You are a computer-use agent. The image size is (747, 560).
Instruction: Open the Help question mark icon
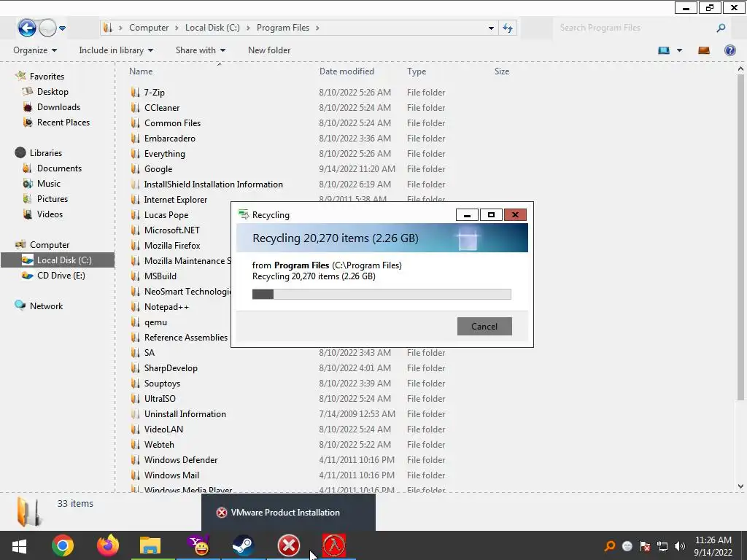coord(729,50)
